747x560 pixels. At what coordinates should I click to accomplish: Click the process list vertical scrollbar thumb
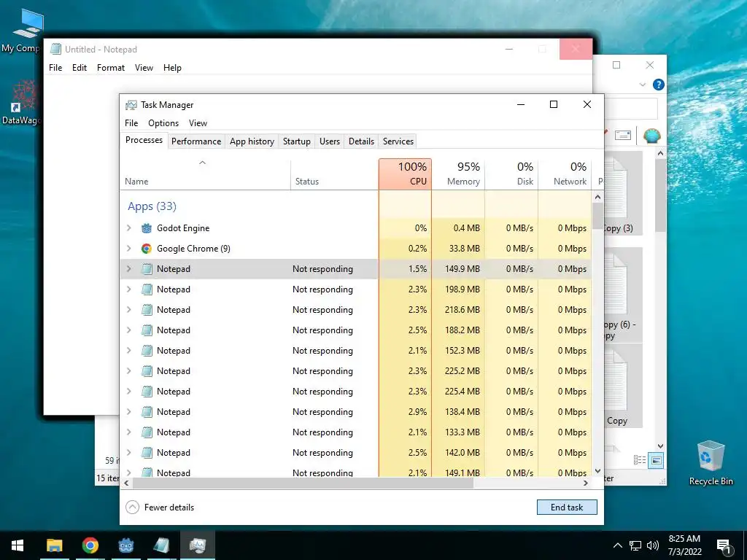pos(598,215)
